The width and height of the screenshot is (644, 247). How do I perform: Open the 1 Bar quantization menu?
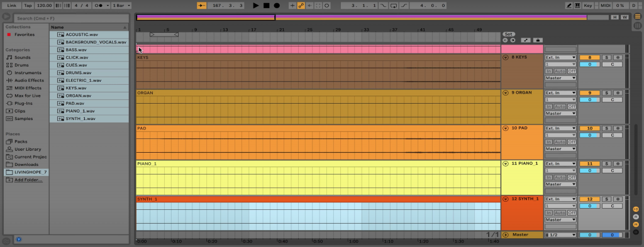[121, 6]
